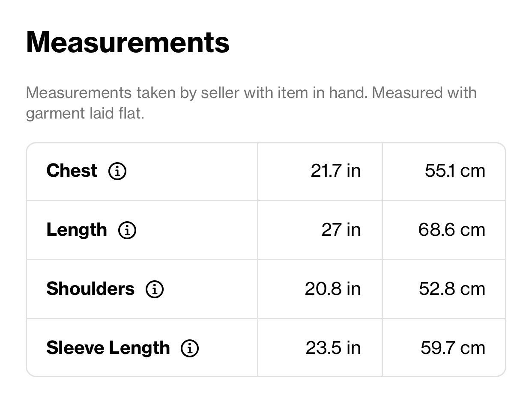Click the Length row label
The height and width of the screenshot is (413, 532).
[x=77, y=230]
